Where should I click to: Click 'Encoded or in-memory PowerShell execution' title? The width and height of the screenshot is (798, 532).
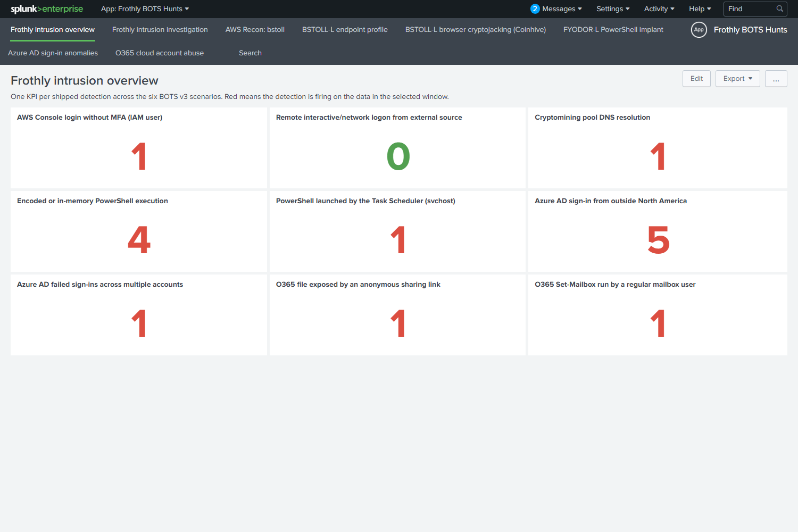(93, 201)
